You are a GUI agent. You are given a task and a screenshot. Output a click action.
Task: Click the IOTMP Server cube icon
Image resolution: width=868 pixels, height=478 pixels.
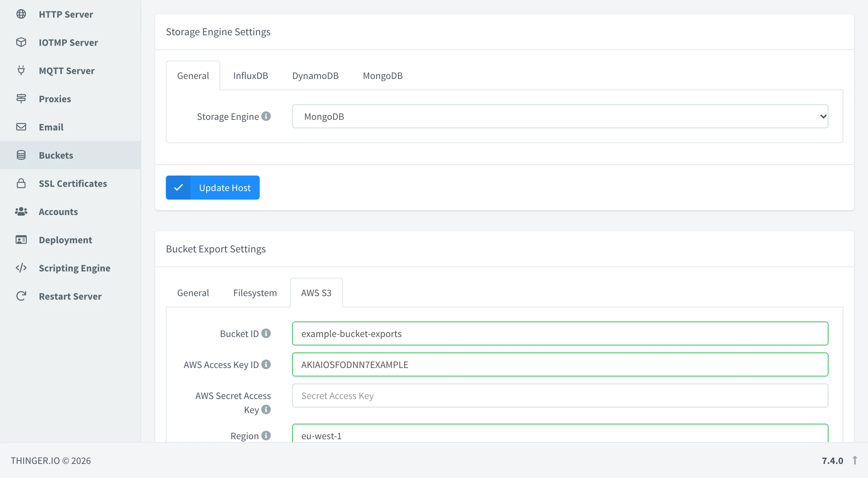[x=21, y=42]
